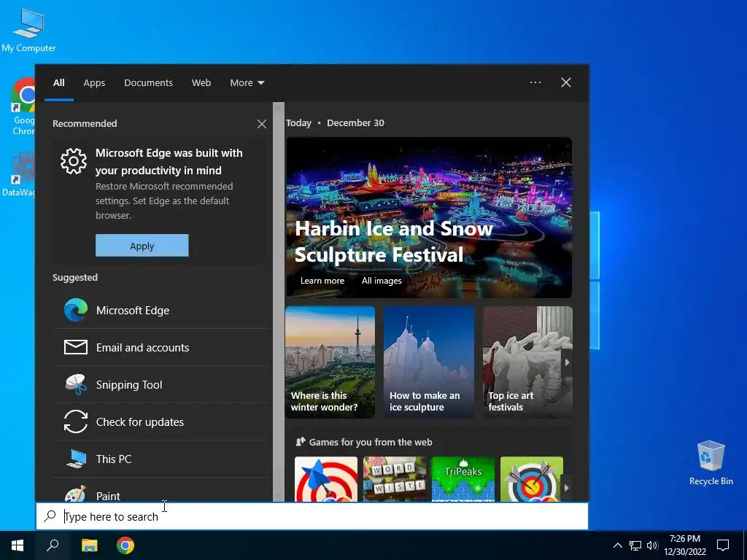Screen dimensions: 747x560
Task: Open the Word Twister game thumbnail
Action: click(x=395, y=479)
